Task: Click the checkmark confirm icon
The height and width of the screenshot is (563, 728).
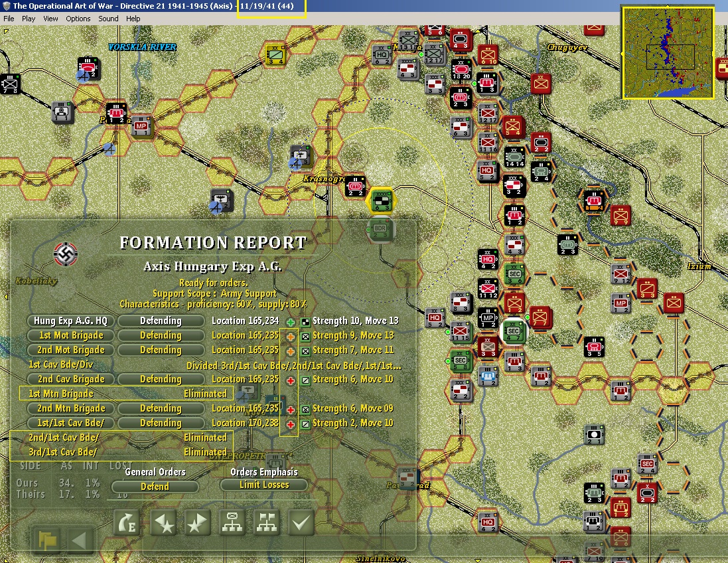Action: point(301,523)
